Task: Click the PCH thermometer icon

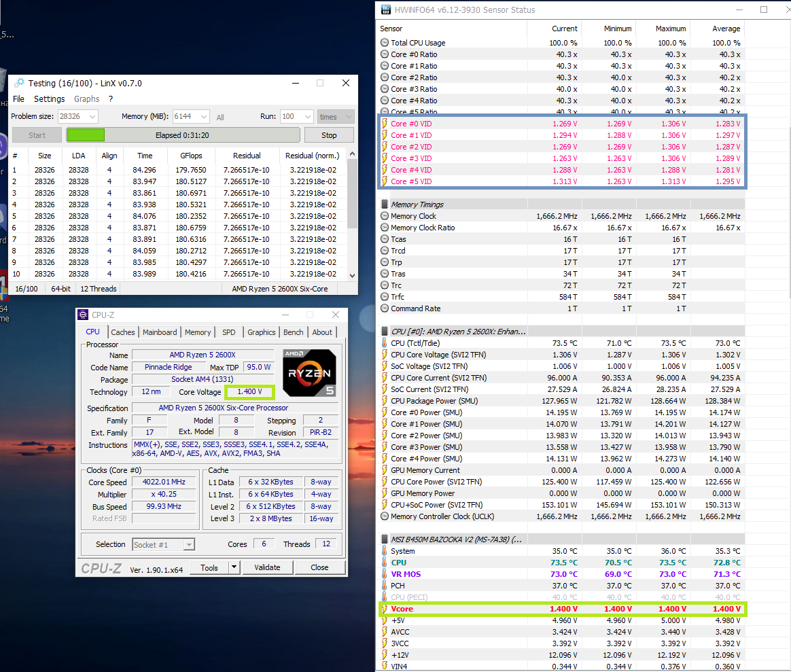Action: pyautogui.click(x=385, y=586)
